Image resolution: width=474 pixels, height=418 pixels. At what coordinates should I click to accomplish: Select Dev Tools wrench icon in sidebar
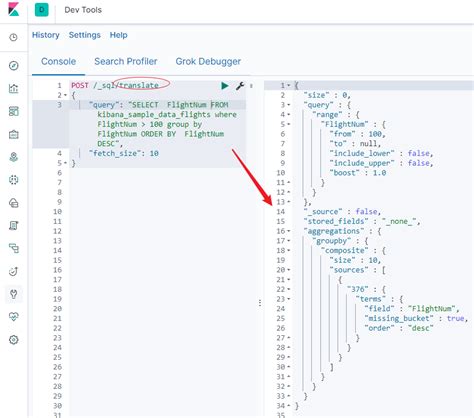tap(14, 294)
